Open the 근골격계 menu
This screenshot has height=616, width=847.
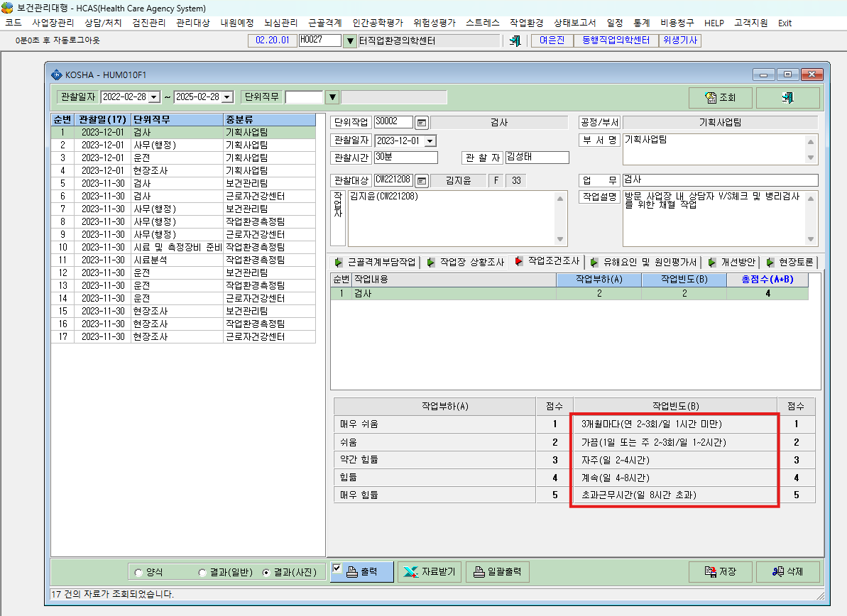(x=324, y=23)
